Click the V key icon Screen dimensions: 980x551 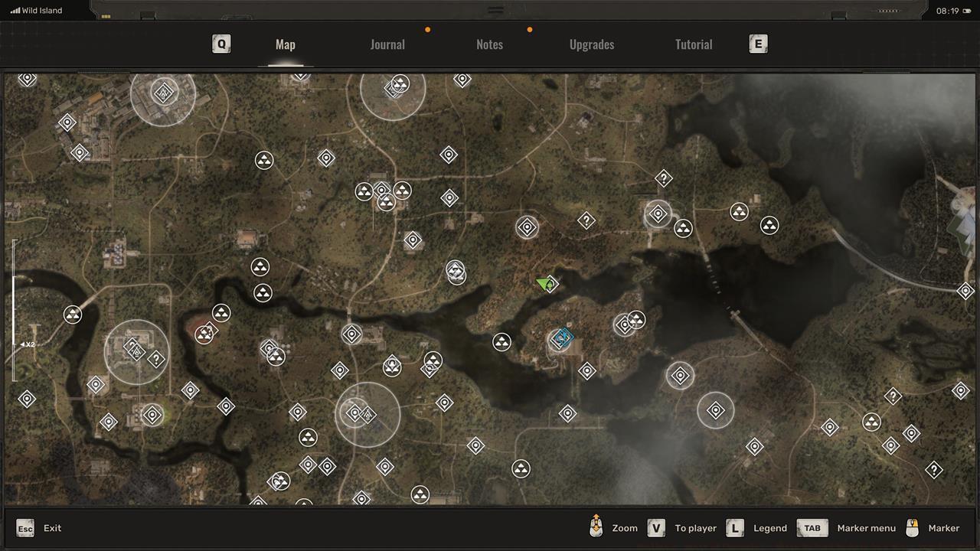click(655, 528)
